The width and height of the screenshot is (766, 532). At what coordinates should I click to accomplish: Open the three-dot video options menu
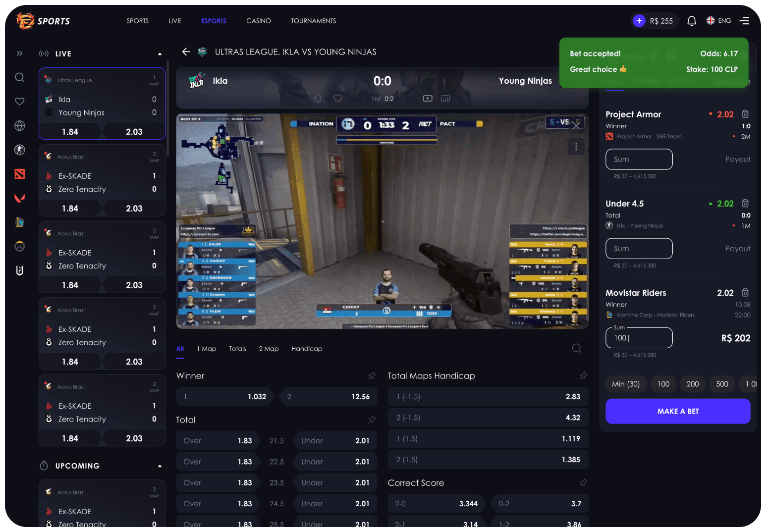pyautogui.click(x=576, y=147)
